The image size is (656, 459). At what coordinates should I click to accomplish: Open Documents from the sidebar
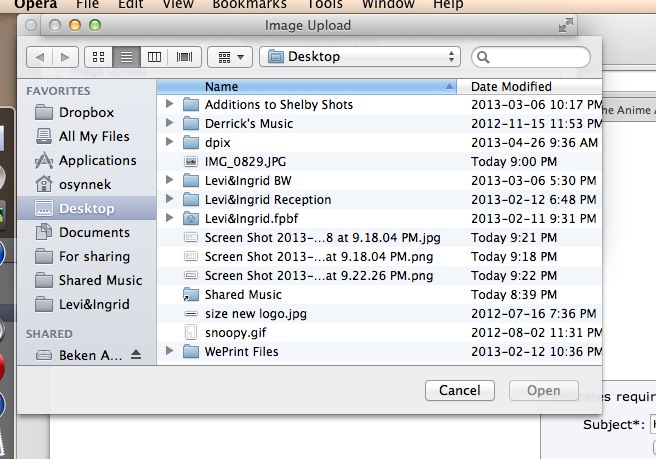tap(87, 232)
